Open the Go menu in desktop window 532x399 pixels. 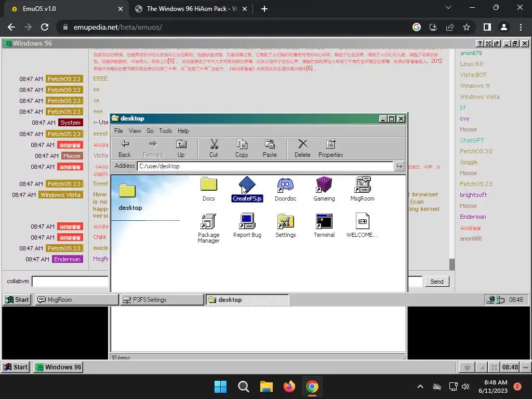[x=150, y=131]
